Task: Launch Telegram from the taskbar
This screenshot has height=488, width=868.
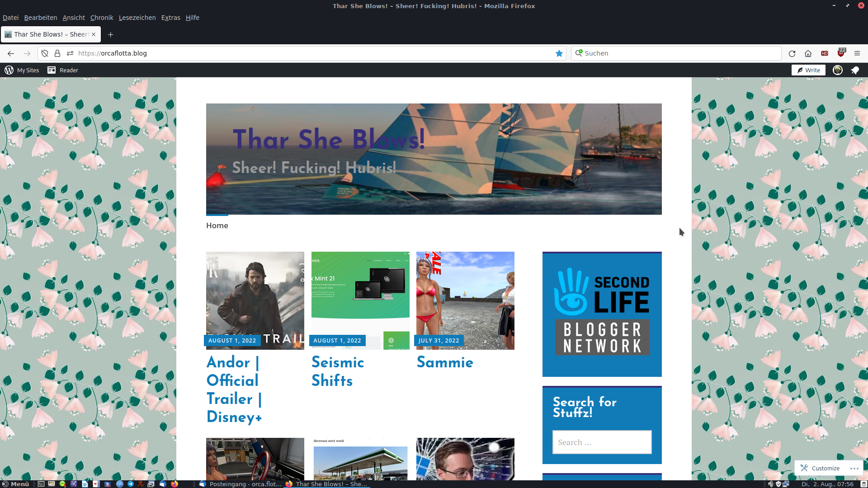Action: (x=131, y=484)
